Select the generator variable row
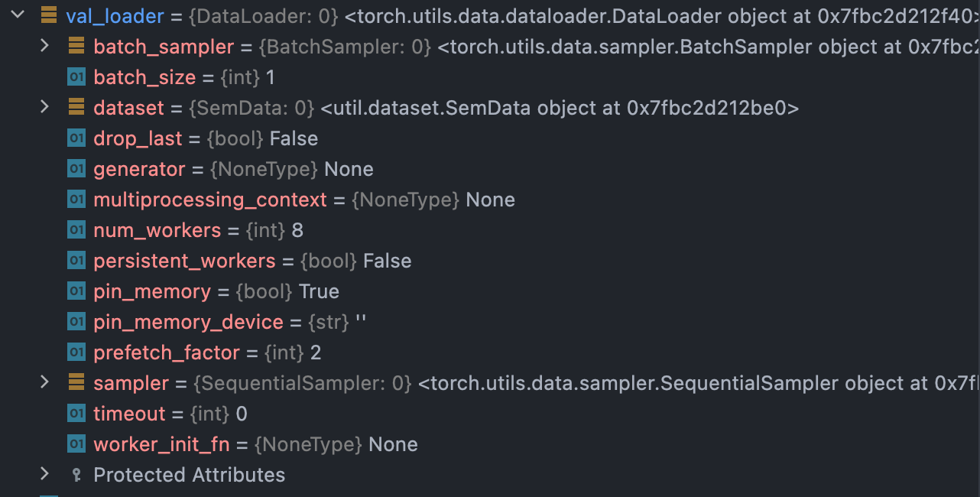980x497 pixels. point(139,168)
